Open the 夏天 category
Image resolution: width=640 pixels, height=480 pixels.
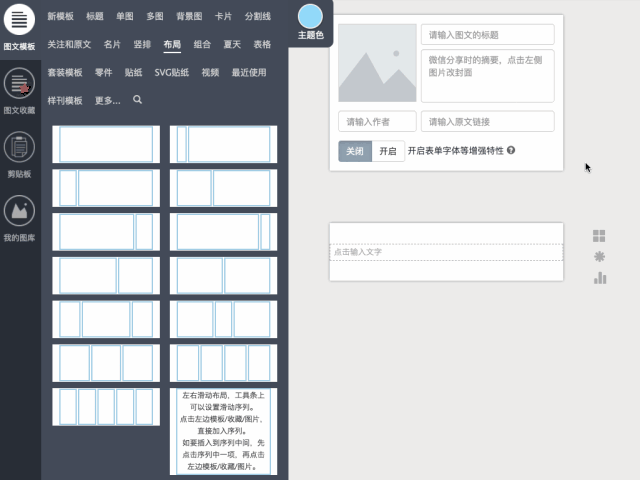[x=232, y=44]
